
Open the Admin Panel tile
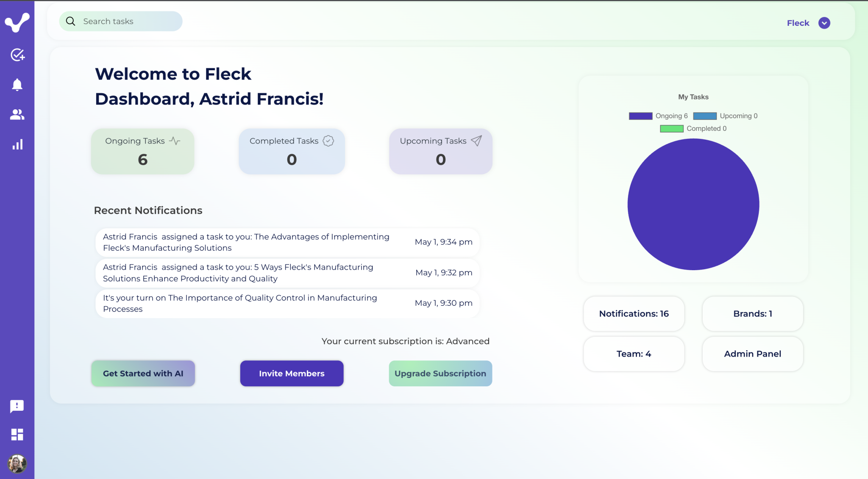click(x=752, y=354)
